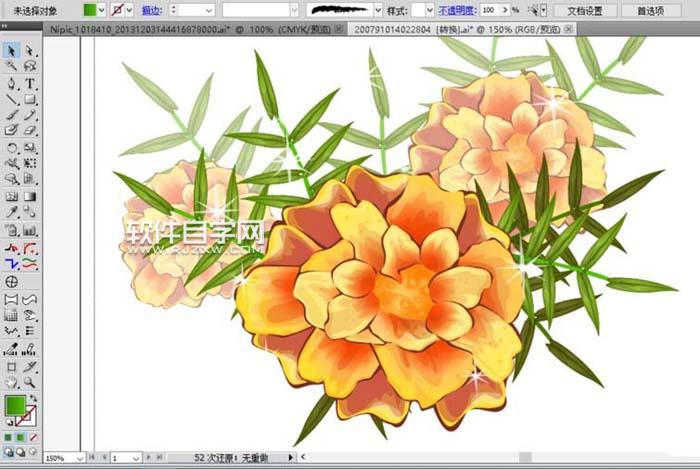Screen dimensions: 700x469
Task: Set paint mode to Gradient
Action: click(x=21, y=438)
